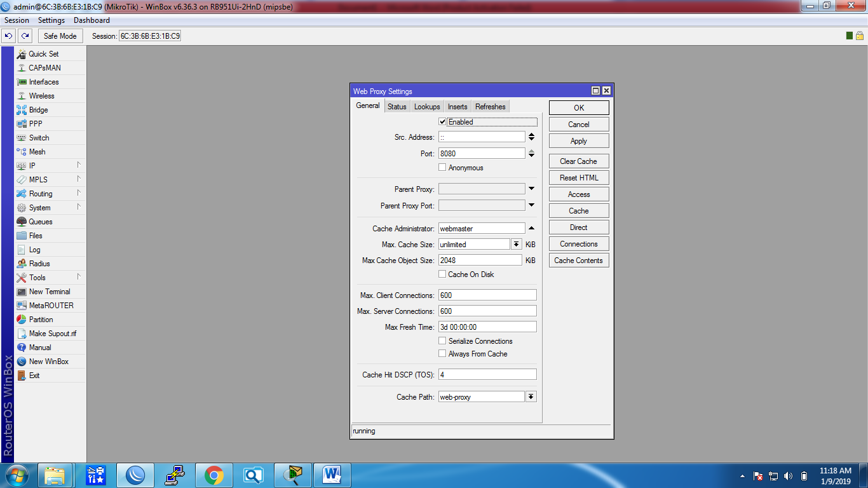Toggle Safe Mode button

60,36
